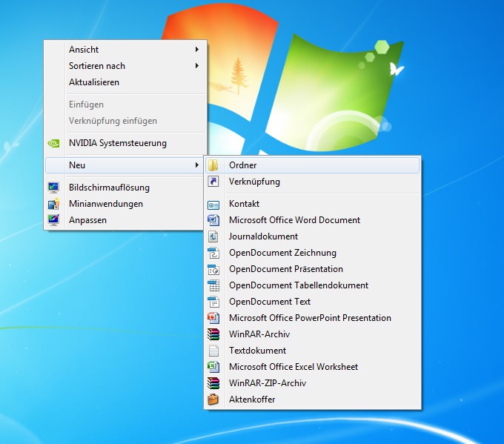Viewport: 504px width, 444px height.
Task: Click the WinRAR-Archiv books icon
Action: pos(213,334)
